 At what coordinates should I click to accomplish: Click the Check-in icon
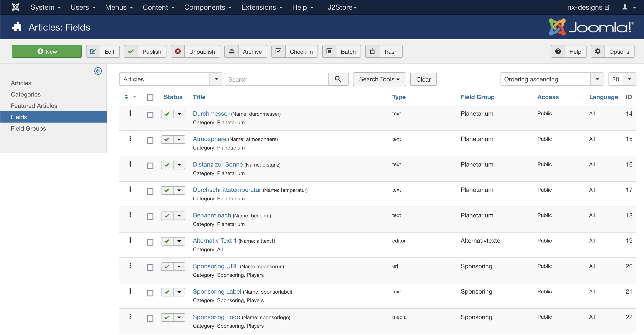coord(278,51)
